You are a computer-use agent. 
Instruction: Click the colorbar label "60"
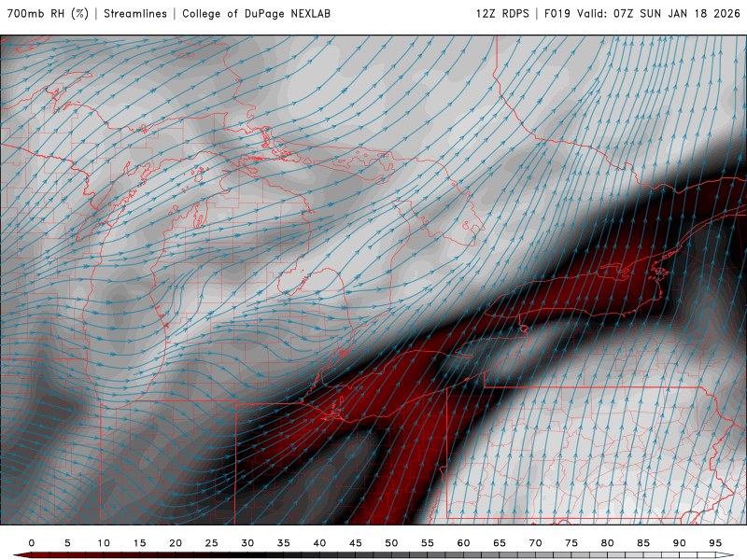point(463,543)
